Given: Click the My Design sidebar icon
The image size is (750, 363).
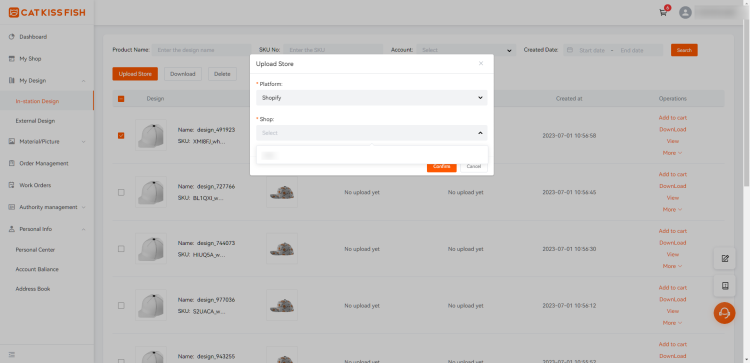Looking at the screenshot, I should [11, 81].
